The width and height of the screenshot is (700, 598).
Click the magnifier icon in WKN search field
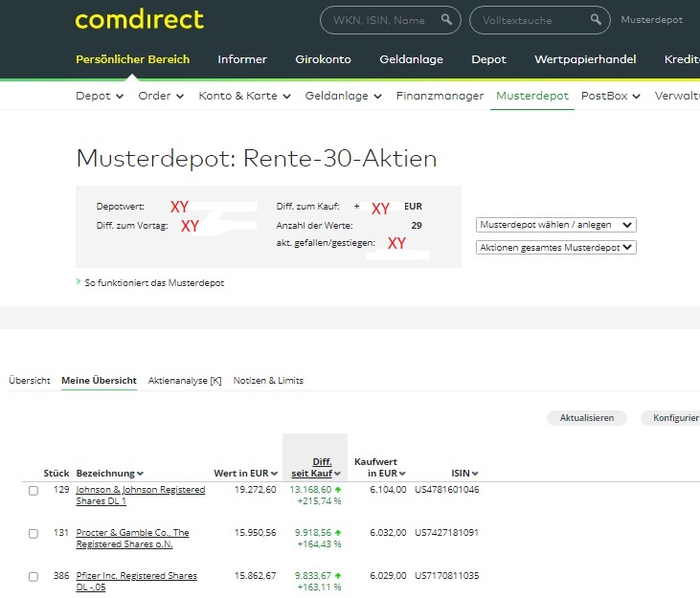click(446, 20)
